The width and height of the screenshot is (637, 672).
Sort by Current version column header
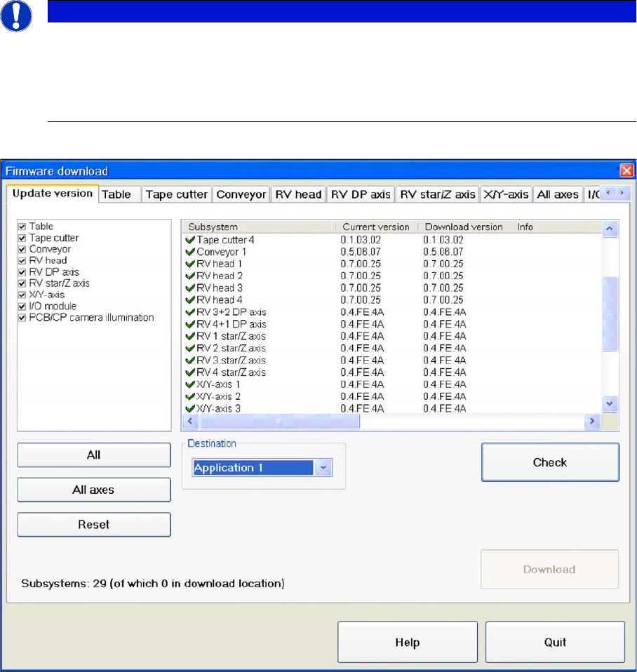pos(377,227)
